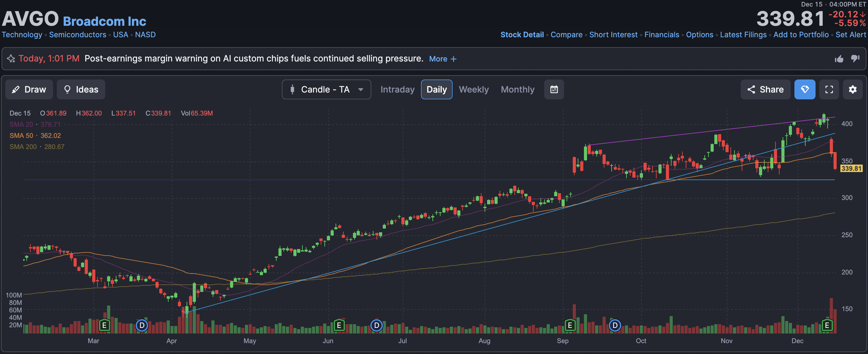The image size is (868, 354).
Task: Click the Draw button
Action: pyautogui.click(x=29, y=89)
